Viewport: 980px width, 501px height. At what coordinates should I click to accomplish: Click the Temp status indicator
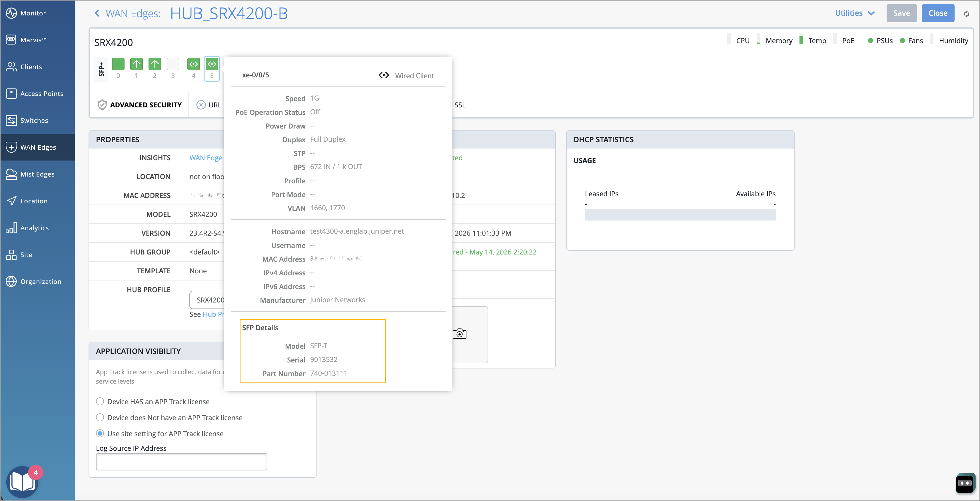[x=813, y=40]
